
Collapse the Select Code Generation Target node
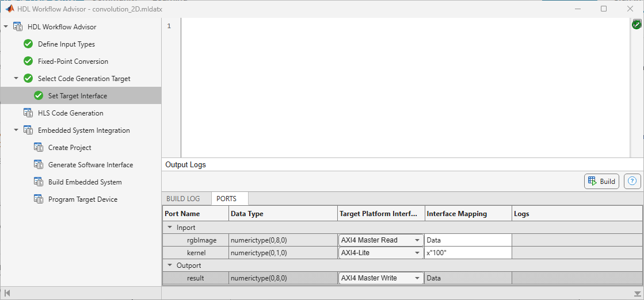(16, 78)
